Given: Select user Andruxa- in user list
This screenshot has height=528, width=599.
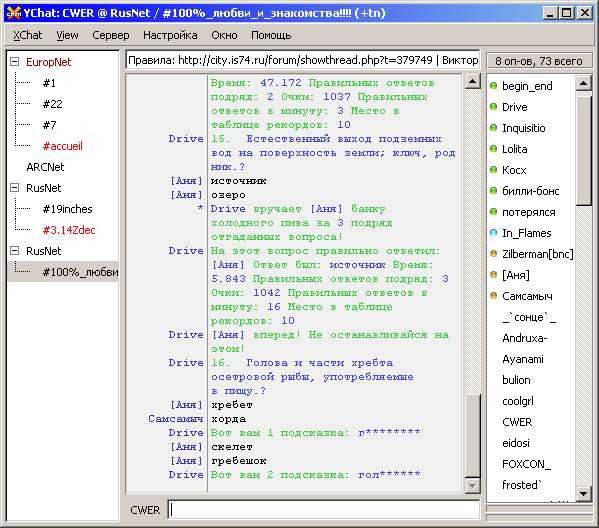Looking at the screenshot, I should (525, 338).
